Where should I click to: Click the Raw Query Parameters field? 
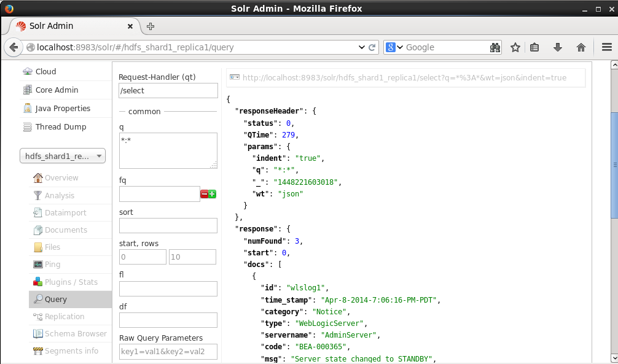pos(168,352)
